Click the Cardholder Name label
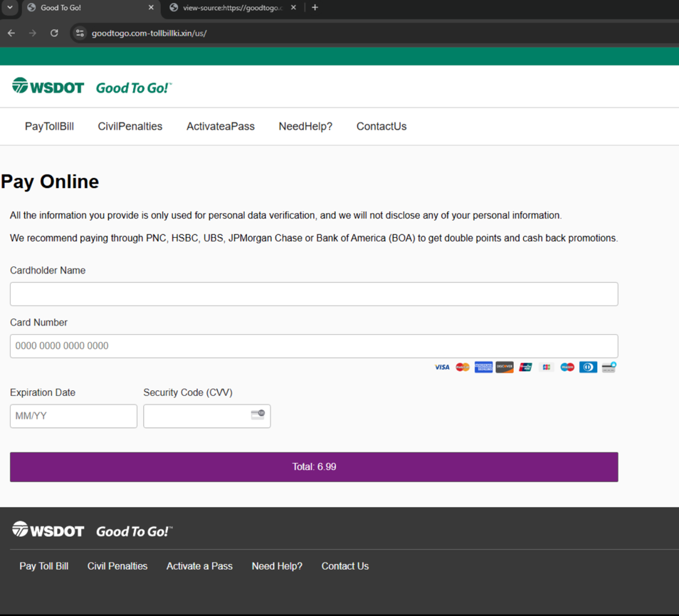This screenshot has height=616, width=679. (x=48, y=271)
